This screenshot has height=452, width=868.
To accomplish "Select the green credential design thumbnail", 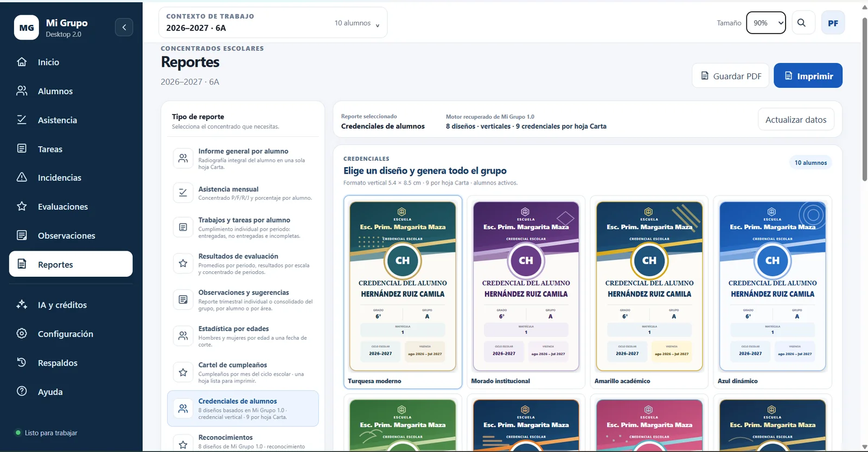I will 403,423.
